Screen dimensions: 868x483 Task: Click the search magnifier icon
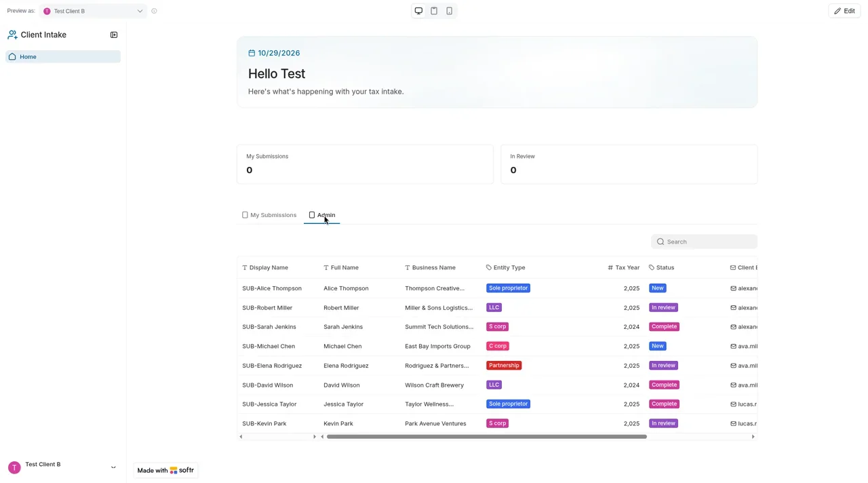point(660,241)
